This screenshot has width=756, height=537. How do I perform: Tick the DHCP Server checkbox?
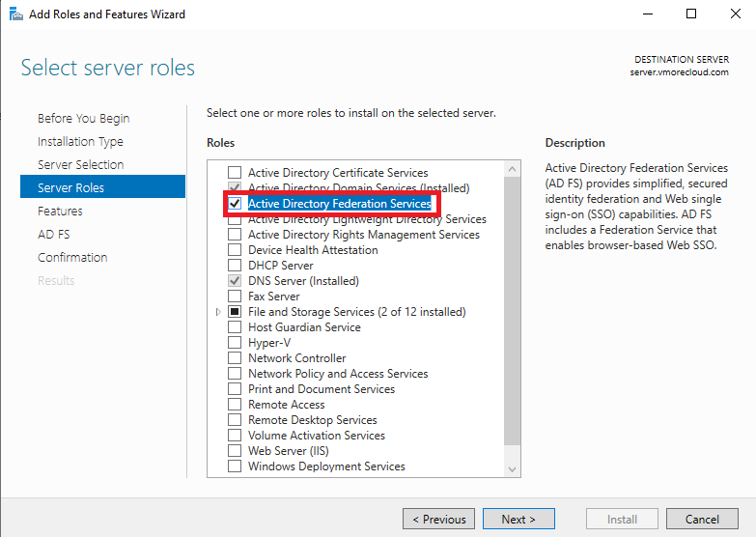pos(235,265)
